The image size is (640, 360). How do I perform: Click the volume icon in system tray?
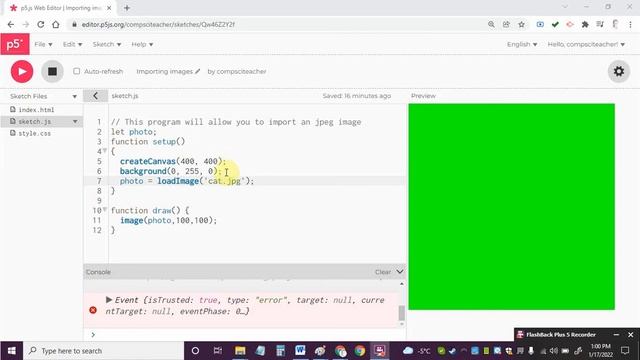[553, 351]
